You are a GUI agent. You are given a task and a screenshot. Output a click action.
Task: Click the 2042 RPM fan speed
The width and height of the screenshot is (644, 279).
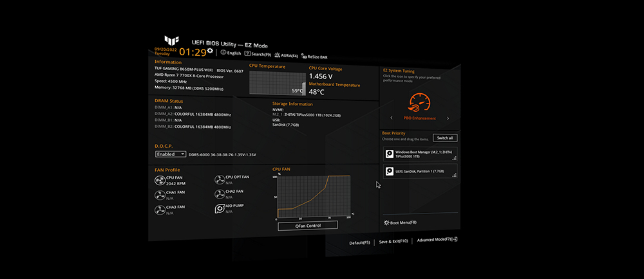click(176, 184)
